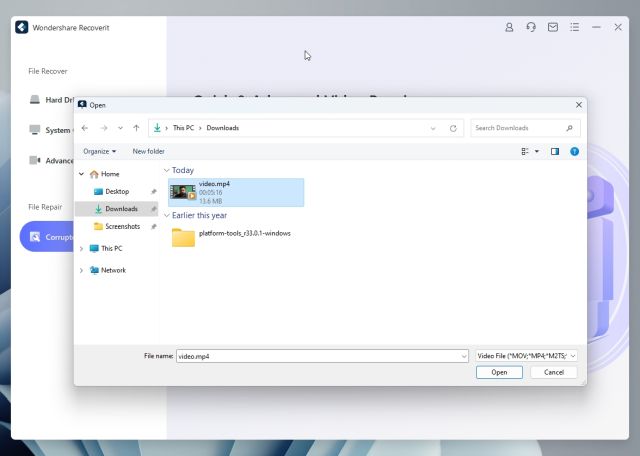Collapse the Earlier this year group

pyautogui.click(x=167, y=216)
